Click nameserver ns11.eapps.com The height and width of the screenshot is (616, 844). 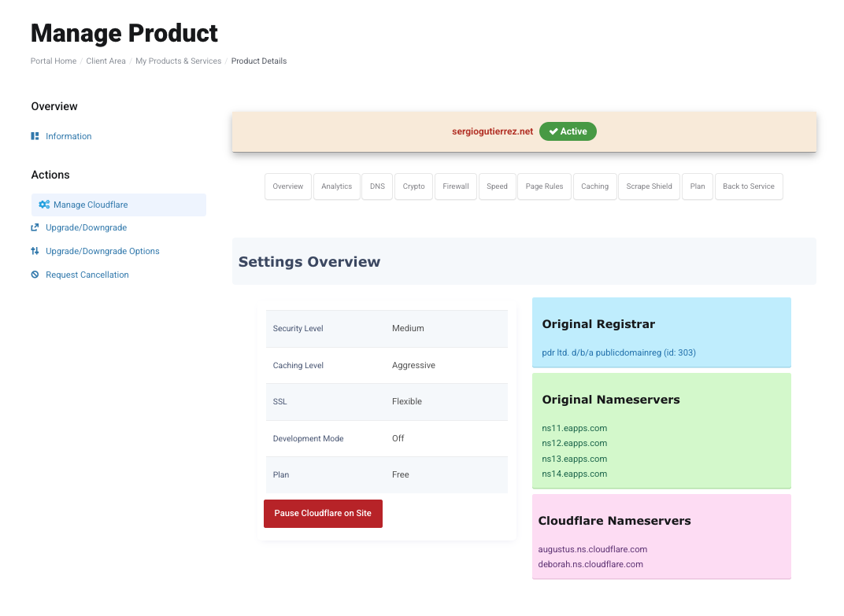[x=574, y=428]
